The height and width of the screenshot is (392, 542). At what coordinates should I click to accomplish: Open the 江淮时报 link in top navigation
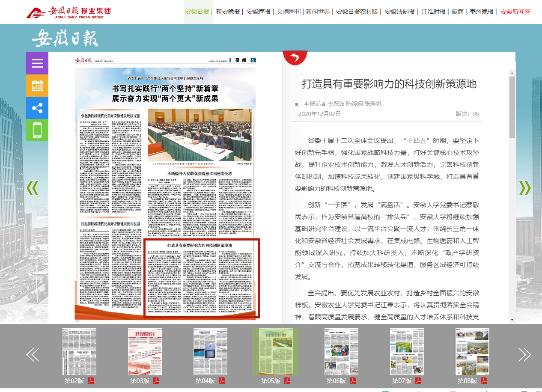[433, 12]
